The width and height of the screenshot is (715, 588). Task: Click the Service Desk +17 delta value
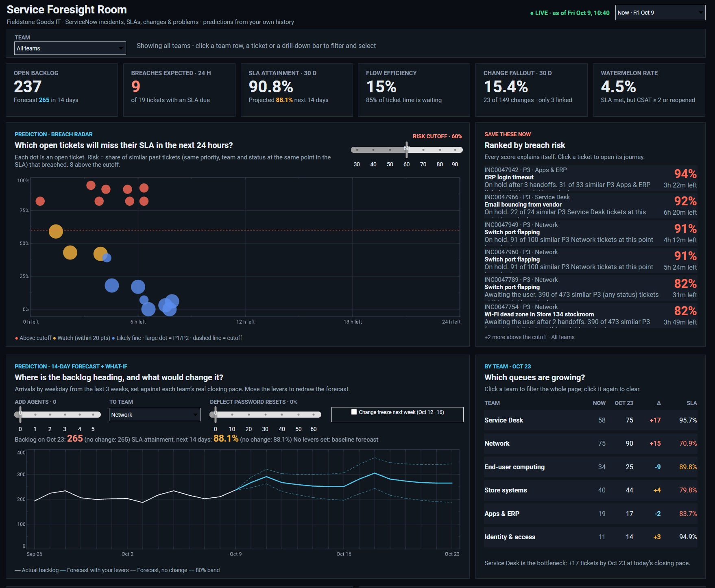point(655,420)
